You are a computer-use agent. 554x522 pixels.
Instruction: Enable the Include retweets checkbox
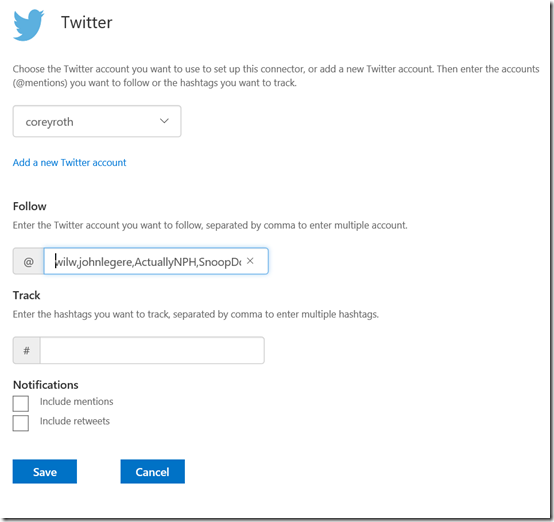(21, 423)
